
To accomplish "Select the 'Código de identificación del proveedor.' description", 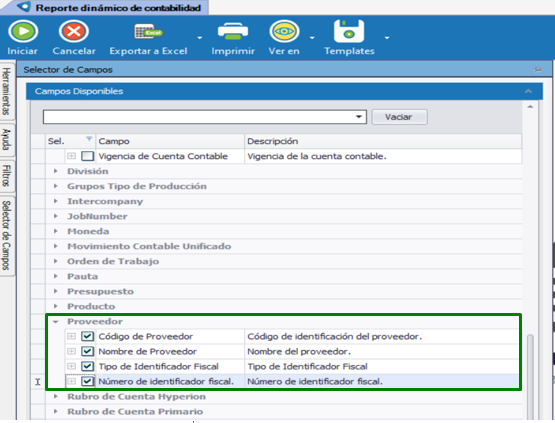I will pyautogui.click(x=334, y=336).
